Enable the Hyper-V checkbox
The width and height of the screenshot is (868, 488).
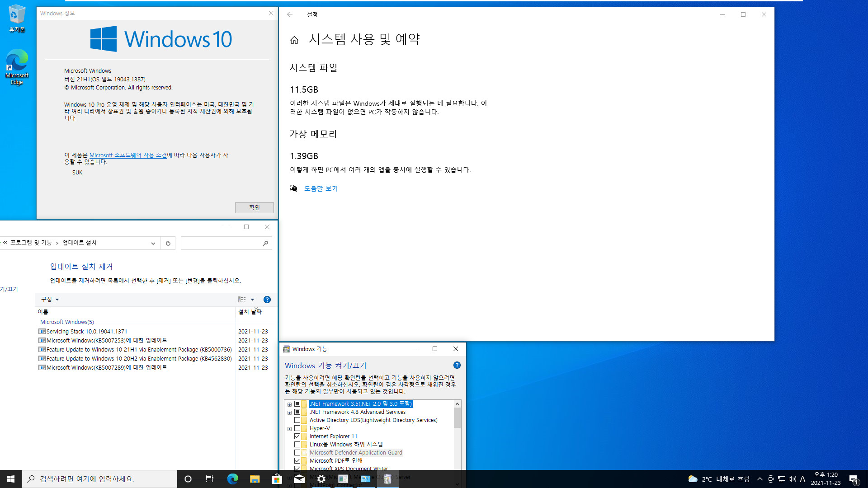(297, 428)
